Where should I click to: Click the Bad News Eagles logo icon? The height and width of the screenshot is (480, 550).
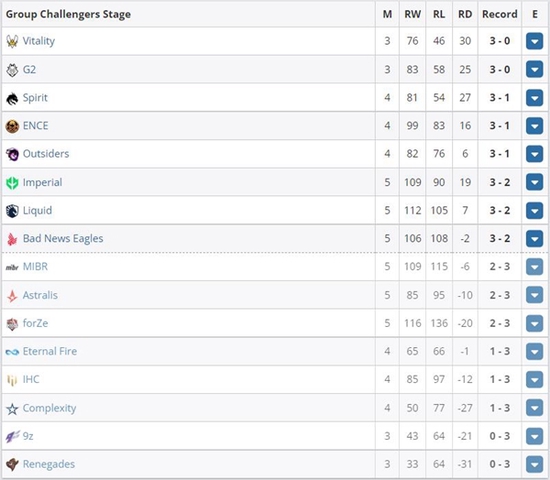[12, 239]
